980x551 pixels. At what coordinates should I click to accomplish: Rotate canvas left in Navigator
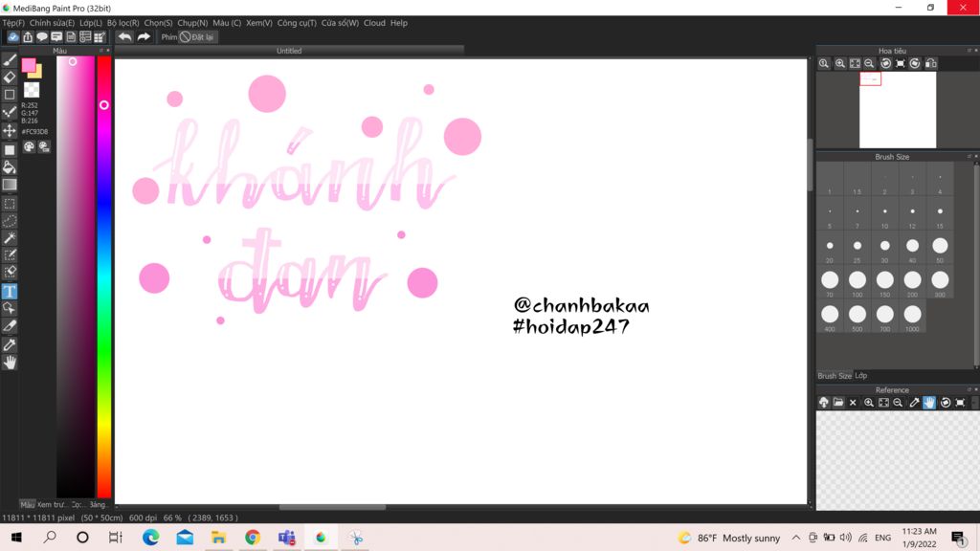pyautogui.click(x=885, y=63)
